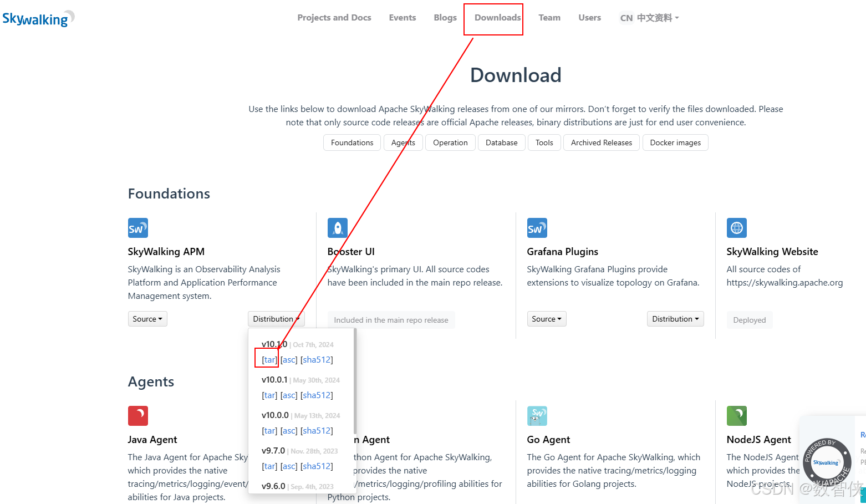Click the Grafana Plugins title
The height and width of the screenshot is (504, 866).
563,252
